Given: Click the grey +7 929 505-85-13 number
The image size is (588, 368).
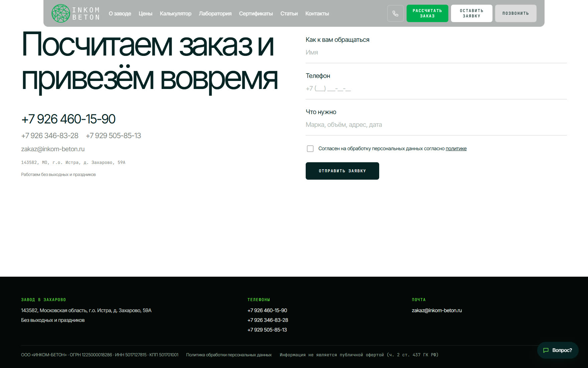Looking at the screenshot, I should [x=114, y=135].
